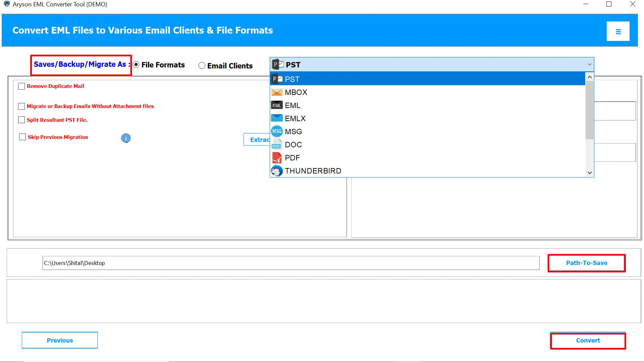Viewport: 644px width, 362px height.
Task: Click the info icon near Skip Previous Migration
Action: [x=126, y=138]
